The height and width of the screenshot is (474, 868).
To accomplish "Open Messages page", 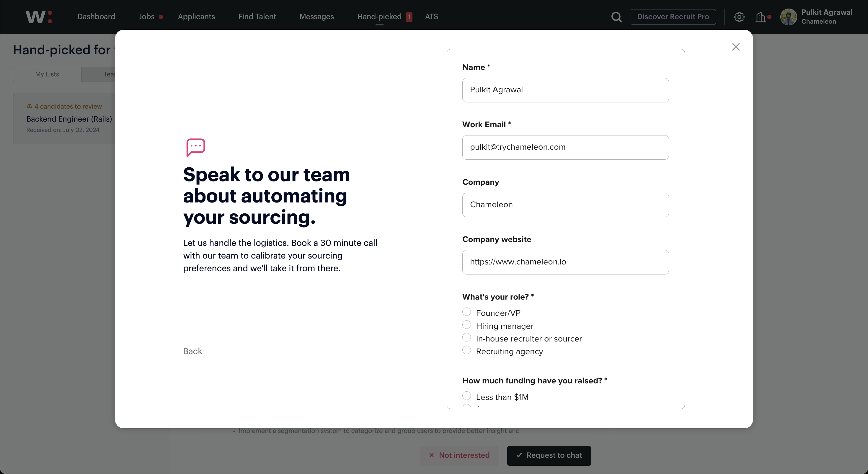I will tap(317, 17).
